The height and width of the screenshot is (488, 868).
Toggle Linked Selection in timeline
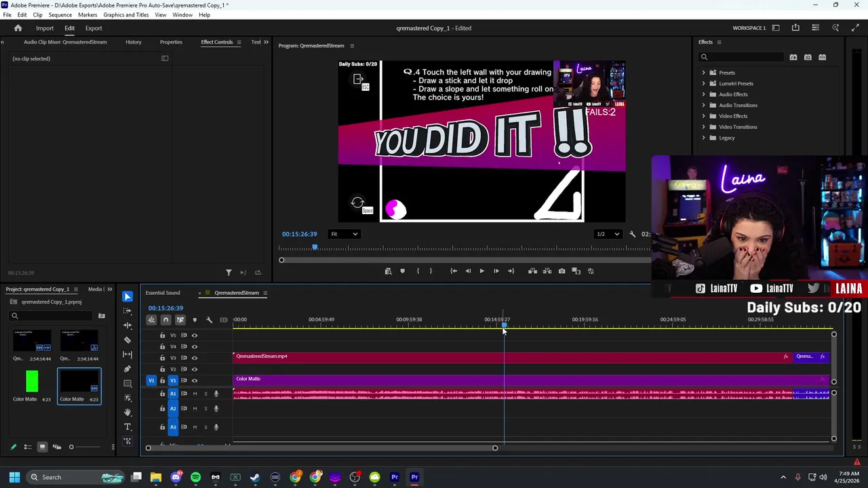click(x=180, y=320)
